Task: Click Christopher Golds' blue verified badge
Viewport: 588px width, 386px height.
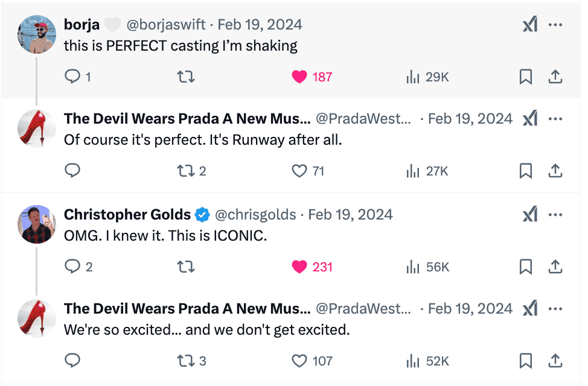Action: tap(200, 214)
